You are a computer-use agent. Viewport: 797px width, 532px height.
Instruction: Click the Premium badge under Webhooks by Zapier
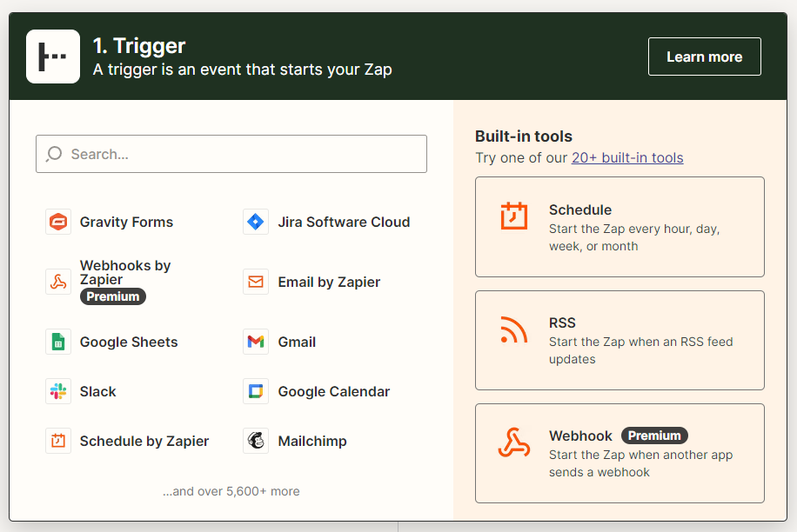tap(113, 296)
